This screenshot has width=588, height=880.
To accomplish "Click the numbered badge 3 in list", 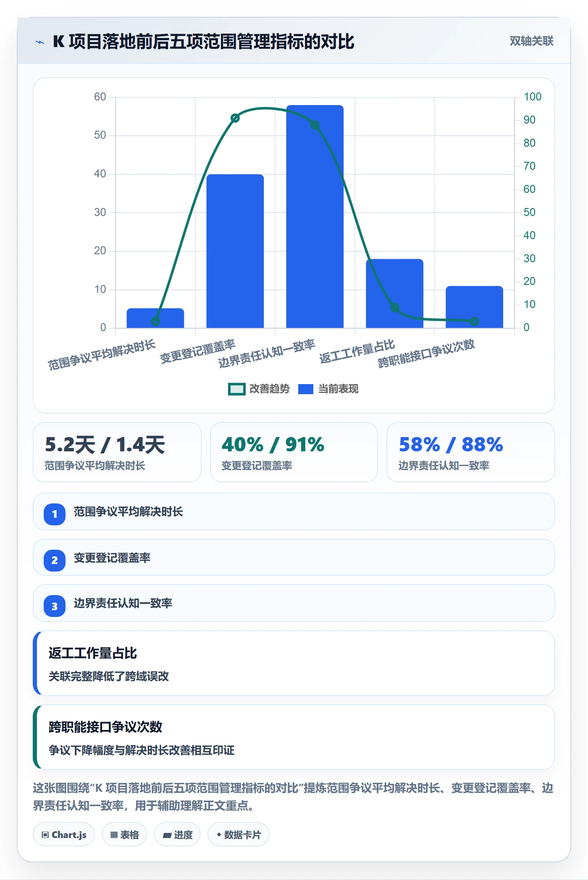I will 55,606.
